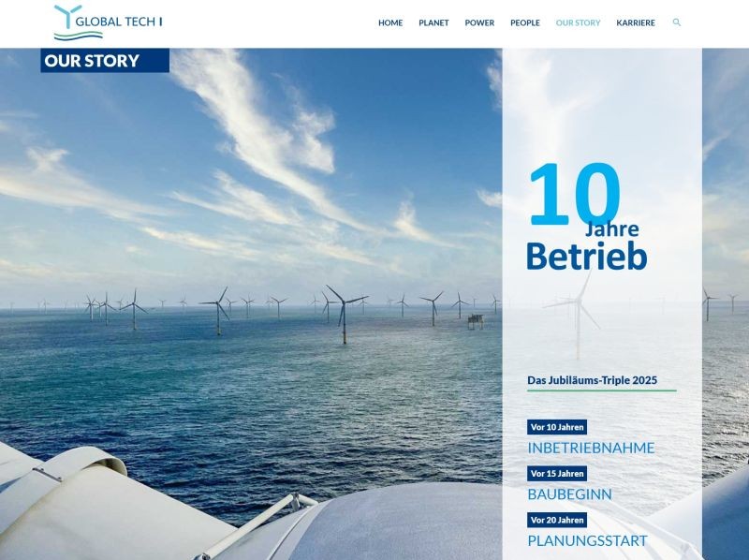Click the large "10" anniversary number
The width and height of the screenshot is (749, 560).
[x=574, y=195]
